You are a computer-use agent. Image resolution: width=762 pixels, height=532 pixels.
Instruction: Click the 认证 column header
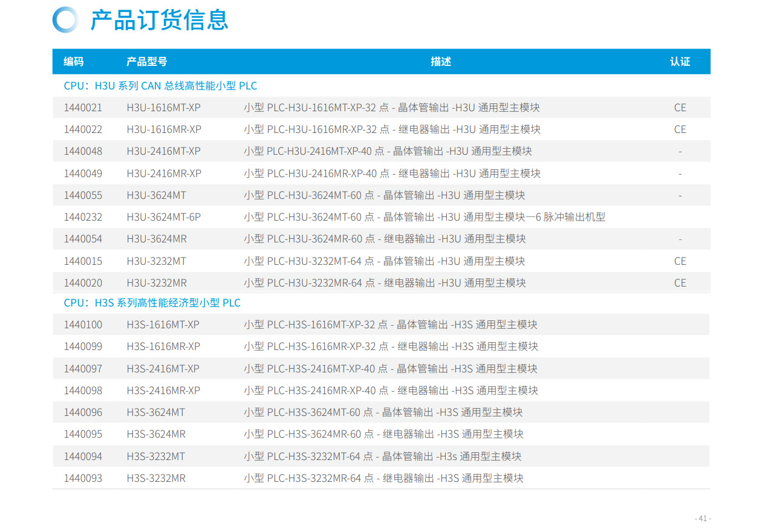(680, 62)
